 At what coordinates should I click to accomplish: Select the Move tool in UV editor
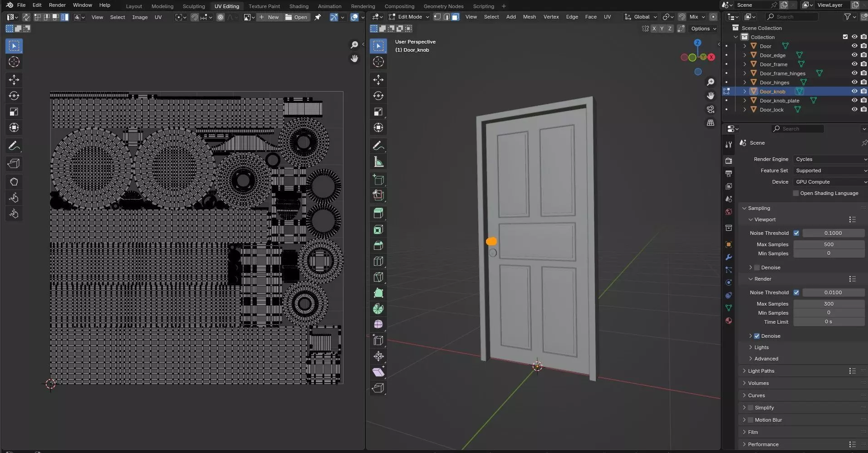(14, 80)
